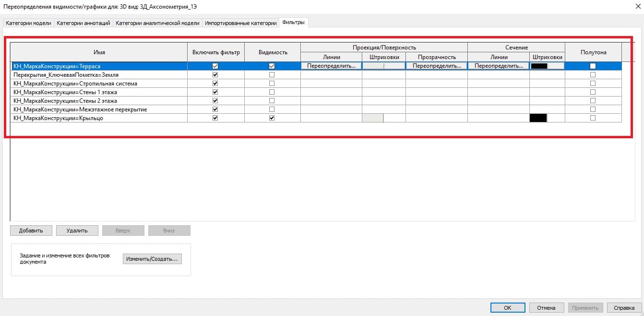Image resolution: width=644 pixels, height=316 pixels.
Task: Override transparency for Терраса filter
Action: 436,66
